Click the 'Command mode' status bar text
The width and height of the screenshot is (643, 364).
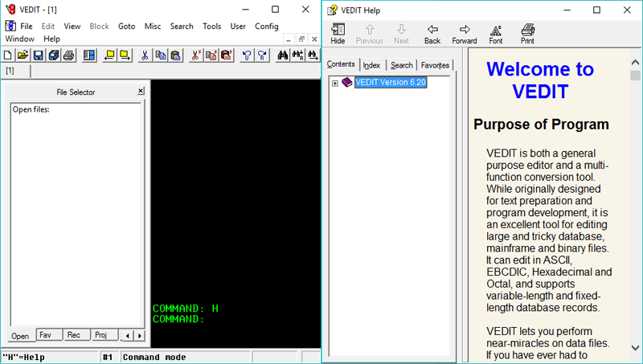154,358
